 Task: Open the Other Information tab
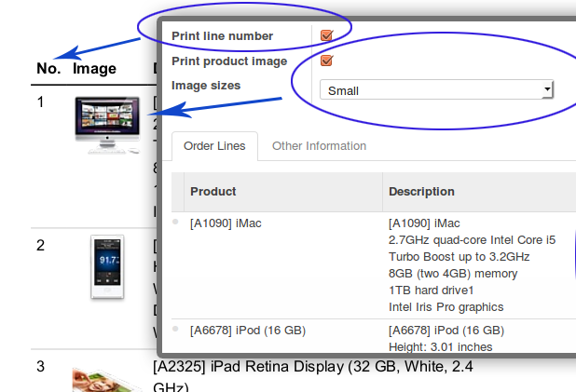tap(319, 145)
